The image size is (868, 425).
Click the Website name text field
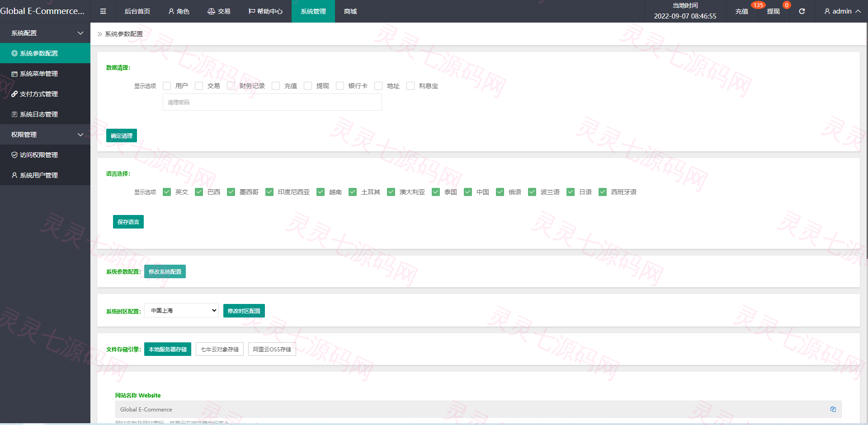478,409
